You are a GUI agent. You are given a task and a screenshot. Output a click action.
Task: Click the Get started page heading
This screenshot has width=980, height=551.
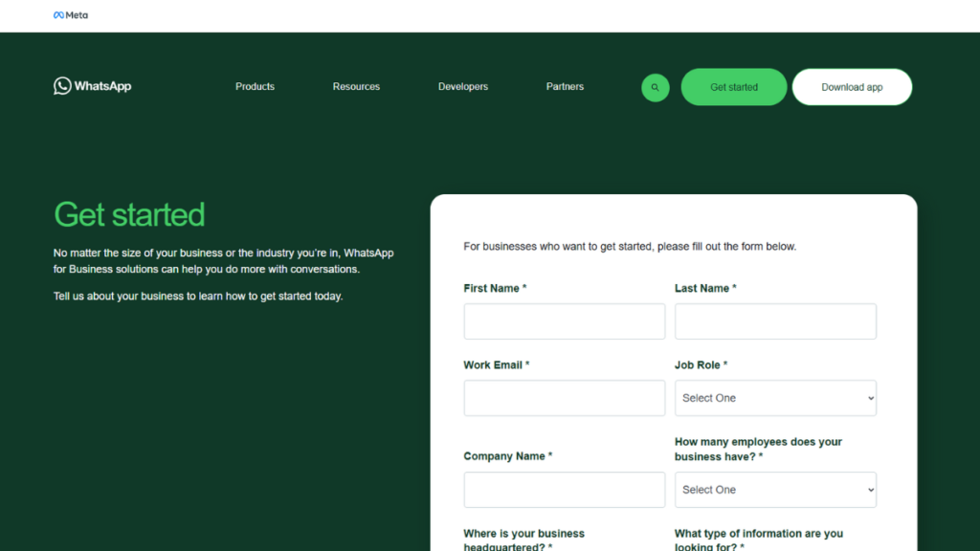[129, 214]
